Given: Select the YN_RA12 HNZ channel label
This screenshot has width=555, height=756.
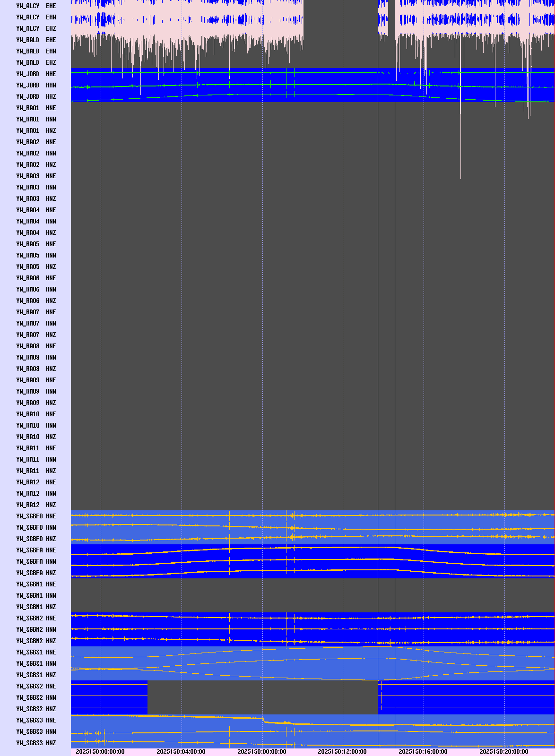Looking at the screenshot, I should click(x=36, y=505).
